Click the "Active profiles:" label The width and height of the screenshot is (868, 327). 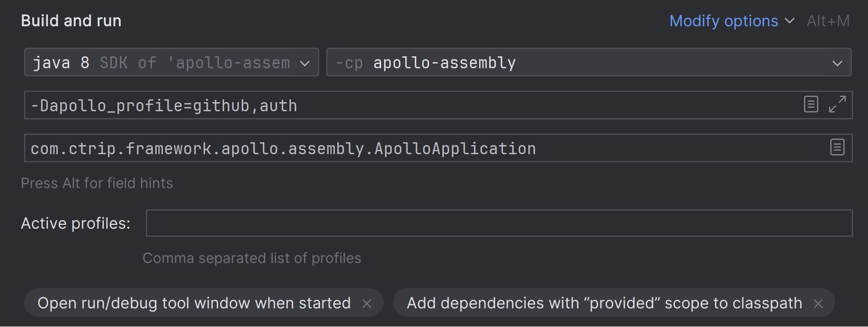pyautogui.click(x=75, y=223)
